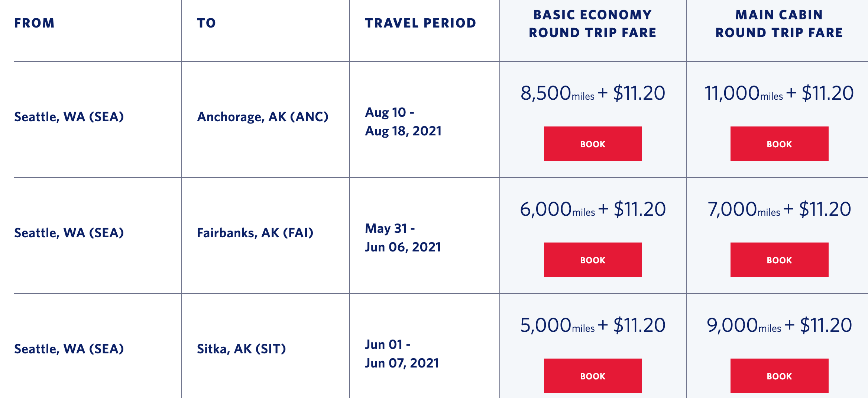This screenshot has width=868, height=398.
Task: Book Main Cabin fare to Anchorage
Action: pyautogui.click(x=779, y=144)
